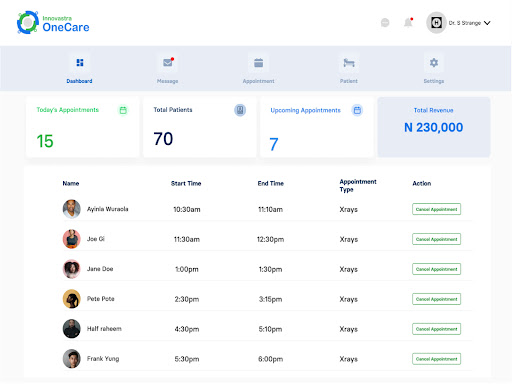Cancel Jane Doe's appointment
Image resolution: width=512 pixels, height=384 pixels.
point(436,269)
